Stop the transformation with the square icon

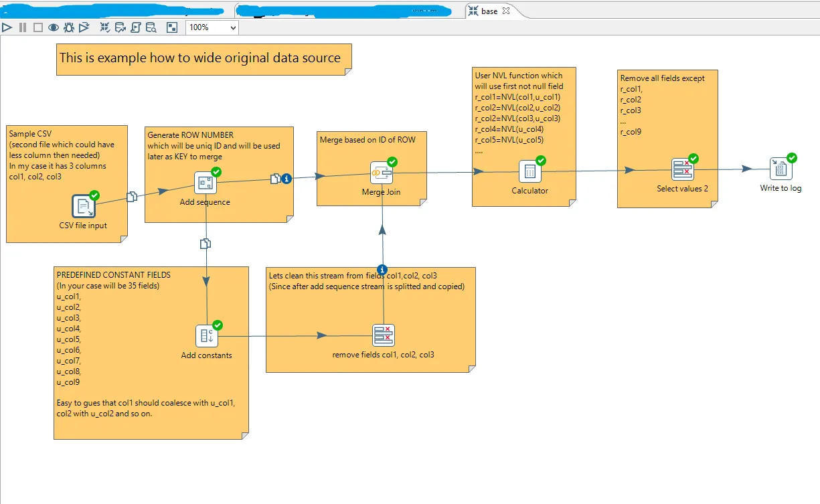37,27
